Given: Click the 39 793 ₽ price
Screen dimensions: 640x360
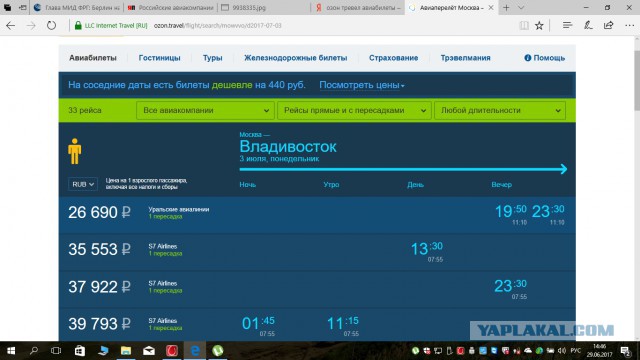Looking at the screenshot, I should click(x=99, y=324).
